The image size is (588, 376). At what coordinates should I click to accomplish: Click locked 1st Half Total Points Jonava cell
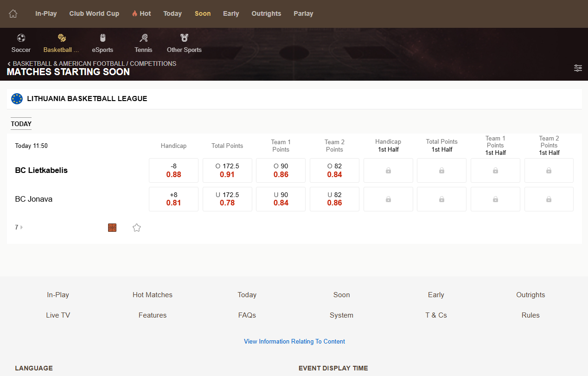coord(441,199)
